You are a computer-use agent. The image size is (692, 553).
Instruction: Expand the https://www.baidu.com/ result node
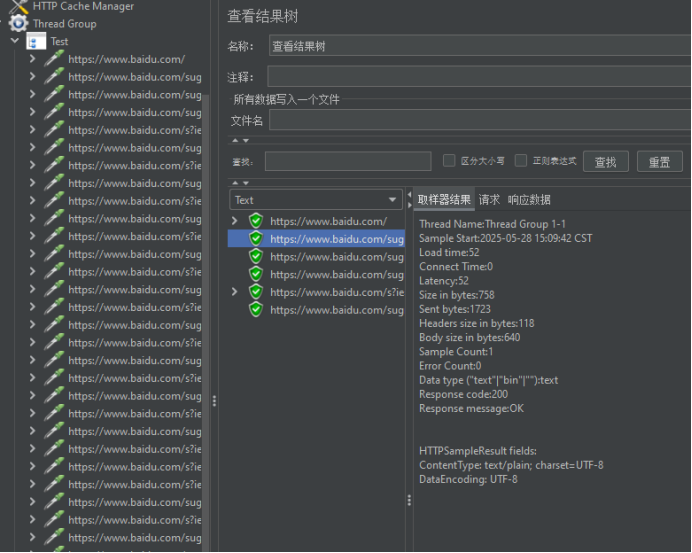tap(234, 221)
